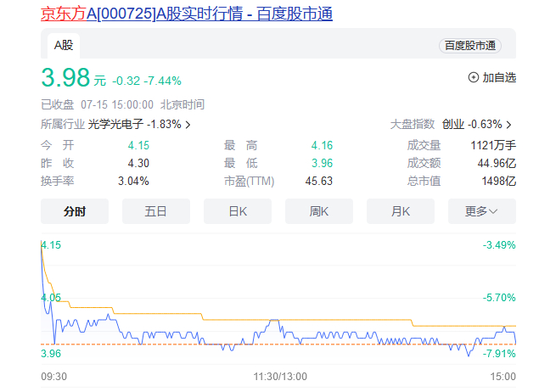Click the 11:30/13:00 time axis label
This screenshot has height=392, width=539.
tap(280, 377)
